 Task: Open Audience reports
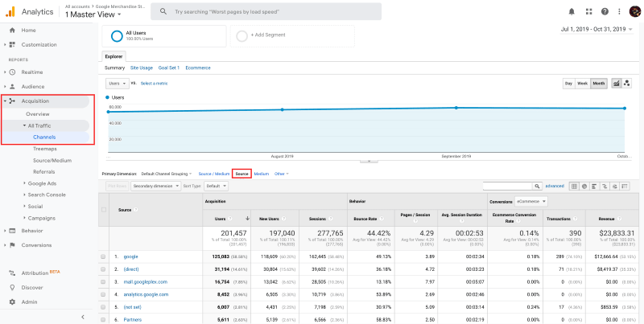pyautogui.click(x=33, y=87)
